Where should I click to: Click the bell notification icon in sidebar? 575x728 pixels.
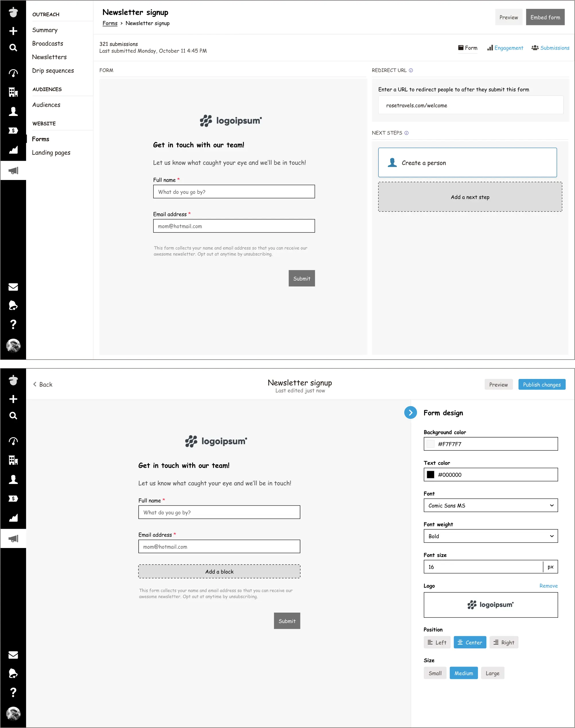[13, 306]
